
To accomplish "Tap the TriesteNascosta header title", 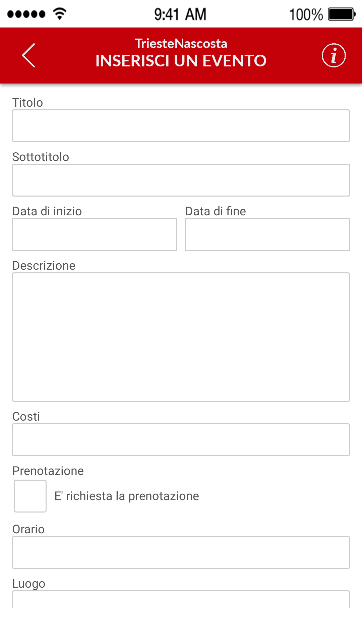I will tap(181, 44).
